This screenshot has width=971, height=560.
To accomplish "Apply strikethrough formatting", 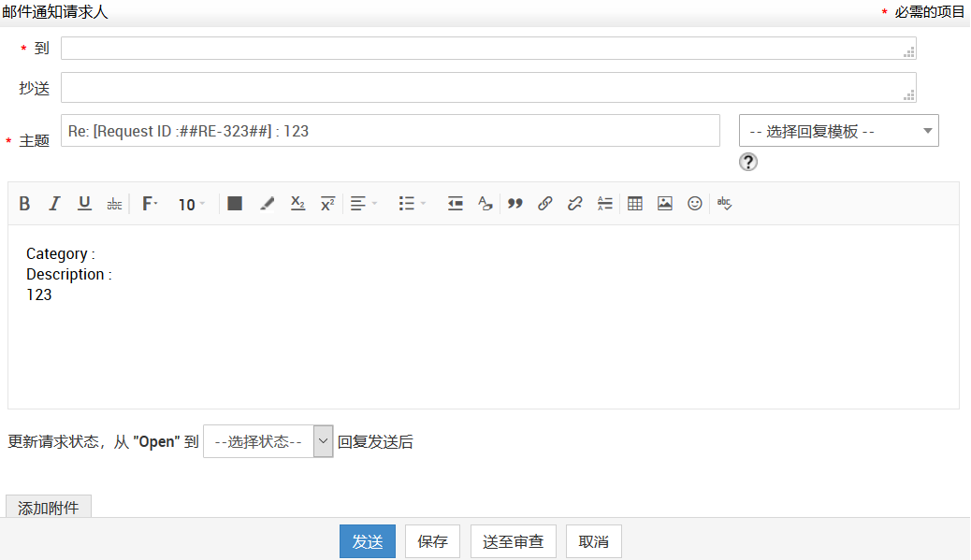I will point(114,204).
